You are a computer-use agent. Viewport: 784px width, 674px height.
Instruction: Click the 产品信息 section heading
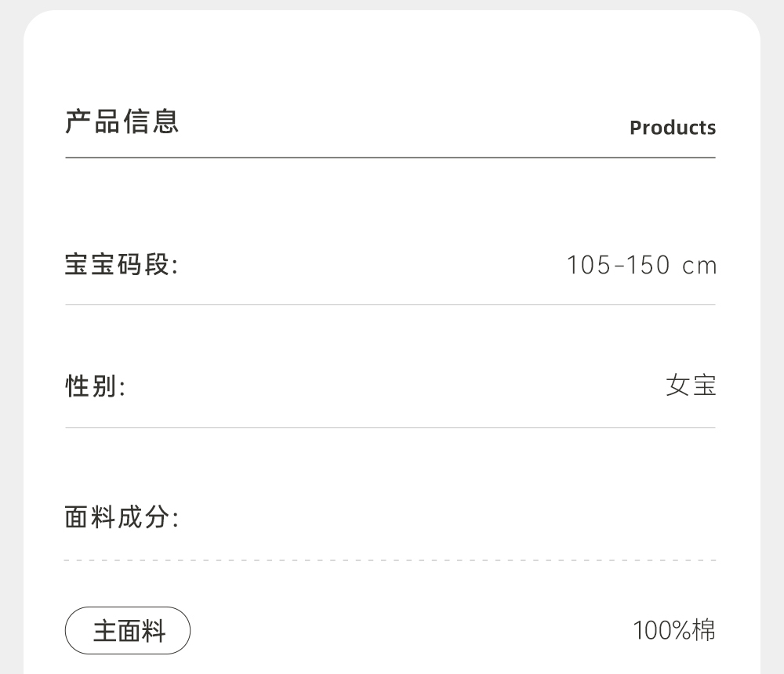click(x=122, y=122)
